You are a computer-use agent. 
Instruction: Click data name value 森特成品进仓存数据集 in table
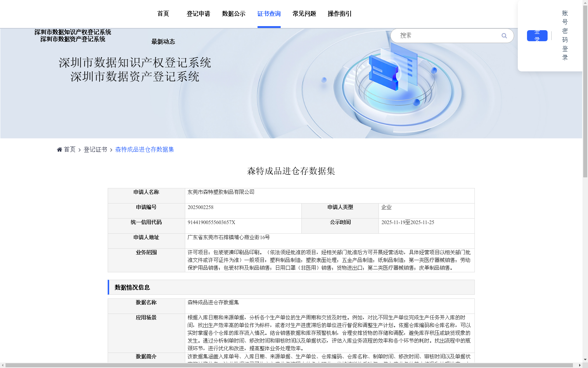213,302
